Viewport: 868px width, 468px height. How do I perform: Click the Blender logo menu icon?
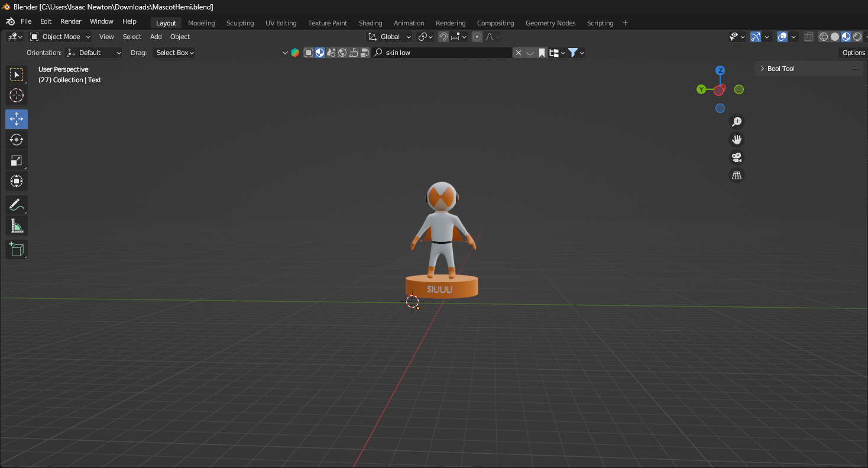click(10, 22)
